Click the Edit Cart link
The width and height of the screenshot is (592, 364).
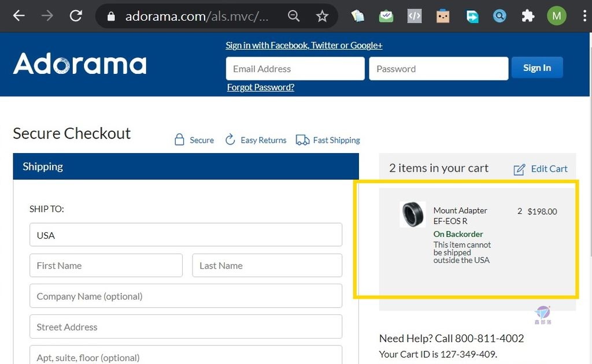pyautogui.click(x=549, y=169)
